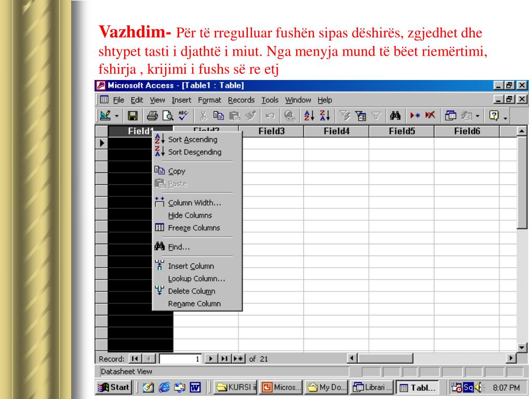Choose Insert Column in context menu

click(x=197, y=266)
